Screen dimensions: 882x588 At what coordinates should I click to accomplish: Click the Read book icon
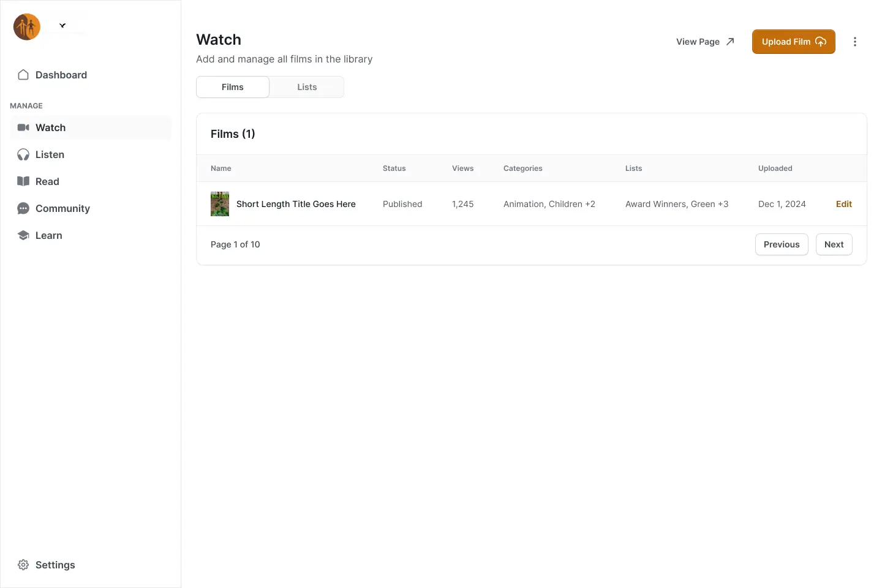click(x=23, y=181)
